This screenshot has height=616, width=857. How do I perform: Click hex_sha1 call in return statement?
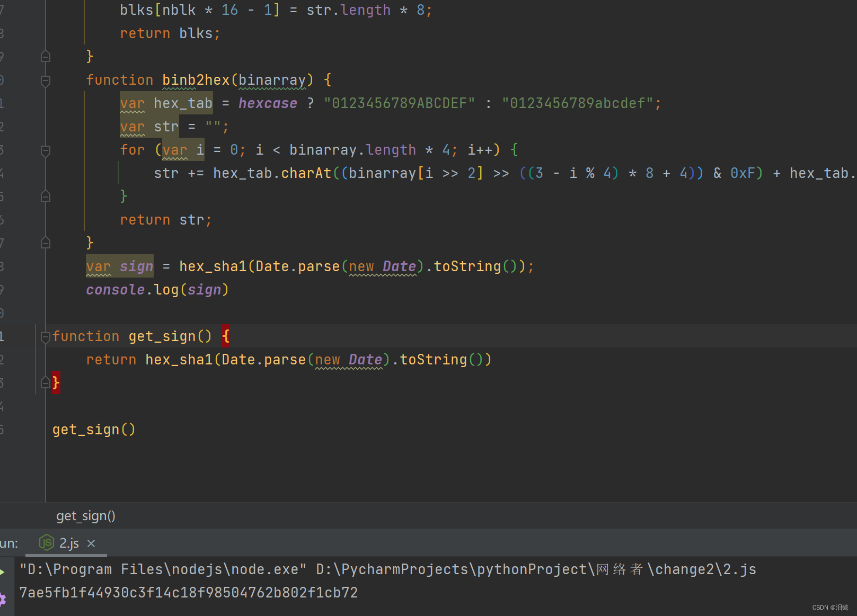click(x=179, y=360)
